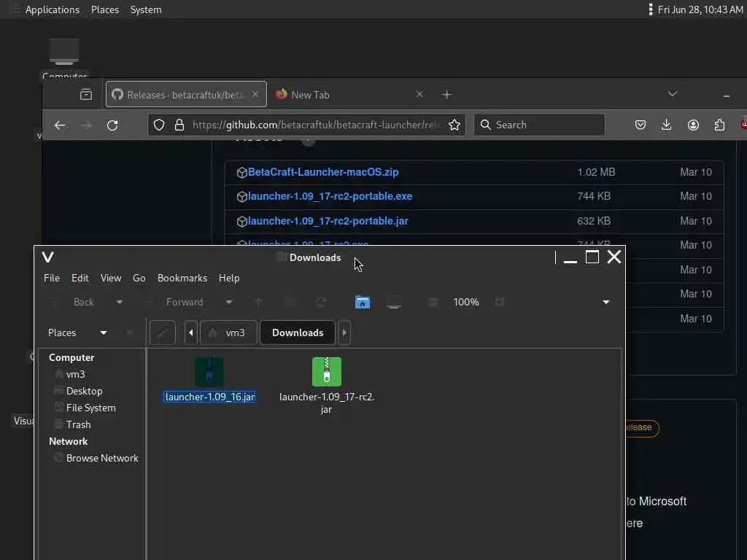Viewport: 747px width, 560px height.
Task: Click the up-folder arrow in file manager toolbar
Action: [x=258, y=303]
